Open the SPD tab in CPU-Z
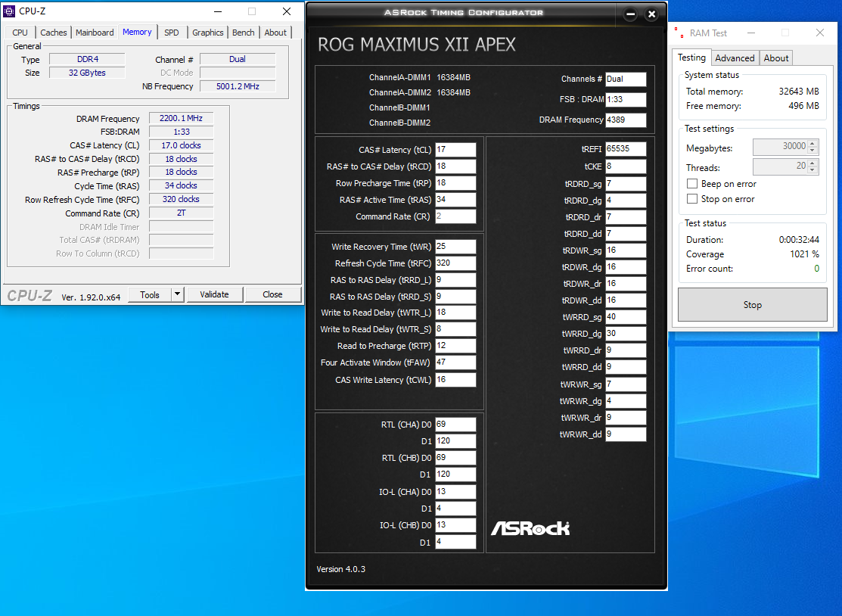This screenshot has height=616, width=842. pyautogui.click(x=172, y=33)
